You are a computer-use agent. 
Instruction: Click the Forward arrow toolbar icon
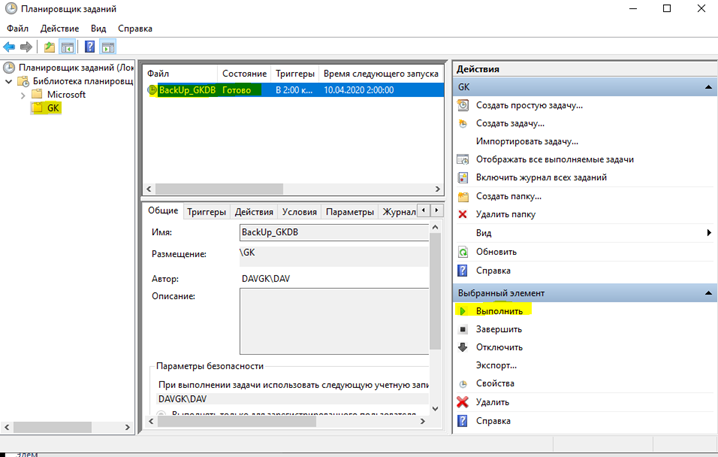26,47
